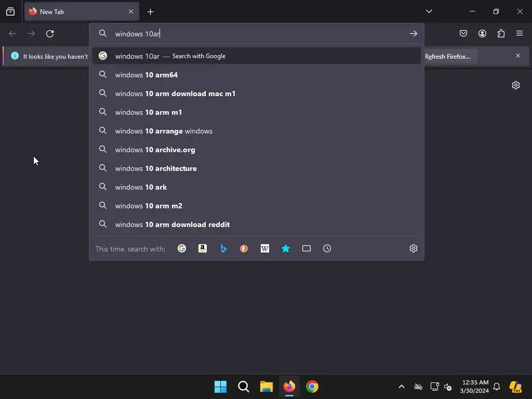Image resolution: width=532 pixels, height=399 pixels.
Task: Open the network status tray icon
Action: point(434,387)
